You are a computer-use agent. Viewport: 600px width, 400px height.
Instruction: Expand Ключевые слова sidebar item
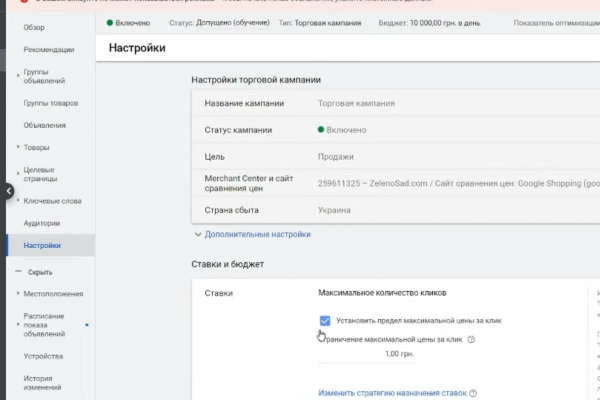[x=17, y=201]
